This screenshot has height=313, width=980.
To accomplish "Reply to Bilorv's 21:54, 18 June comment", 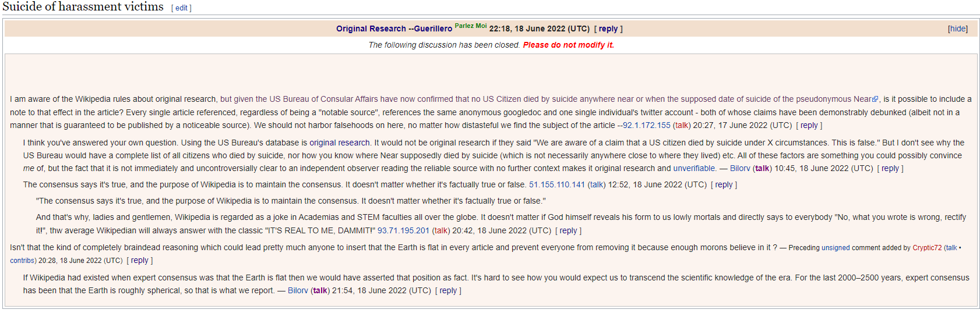I will 448,290.
